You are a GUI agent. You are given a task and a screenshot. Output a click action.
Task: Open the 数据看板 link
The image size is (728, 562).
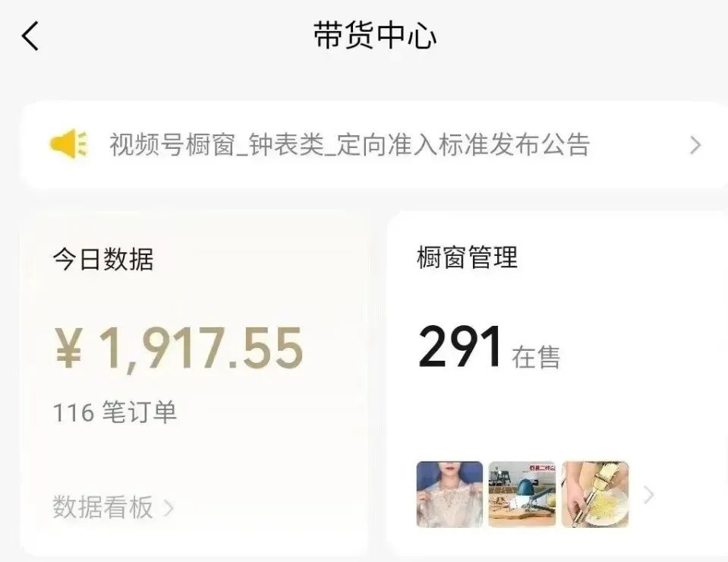102,507
